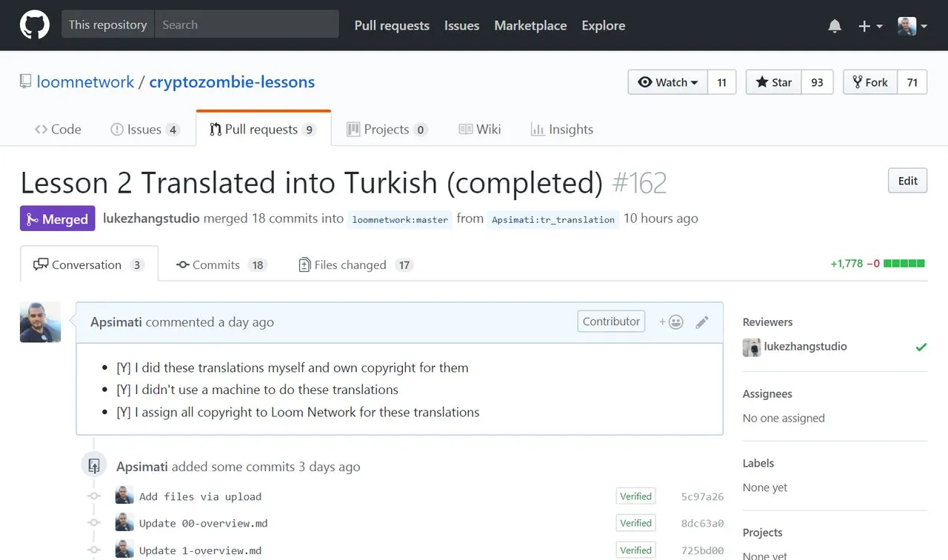Open Apsimati:tr_translation branch label
Image resolution: width=948 pixels, height=560 pixels.
pyautogui.click(x=553, y=219)
